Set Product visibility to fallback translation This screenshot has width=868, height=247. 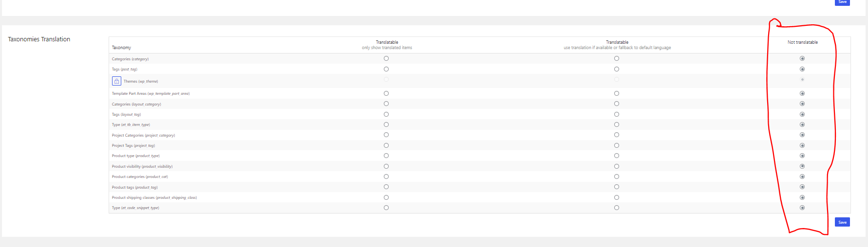[617, 166]
